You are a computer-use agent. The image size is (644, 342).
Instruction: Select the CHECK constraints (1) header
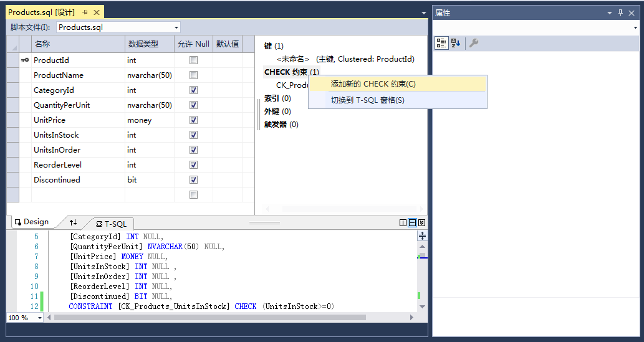[x=291, y=72]
